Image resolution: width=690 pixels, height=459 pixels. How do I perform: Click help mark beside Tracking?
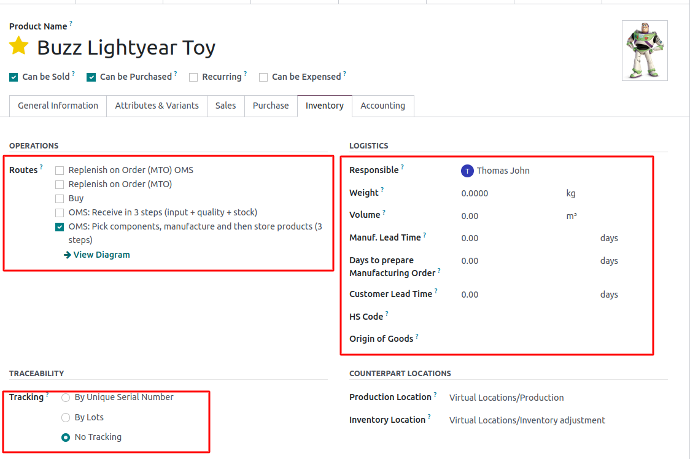click(47, 394)
